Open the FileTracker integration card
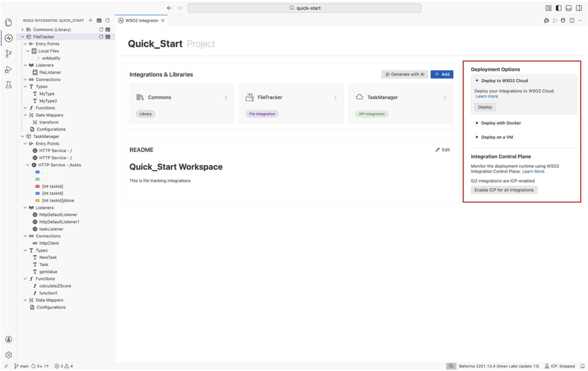The image size is (588, 371). tap(291, 104)
